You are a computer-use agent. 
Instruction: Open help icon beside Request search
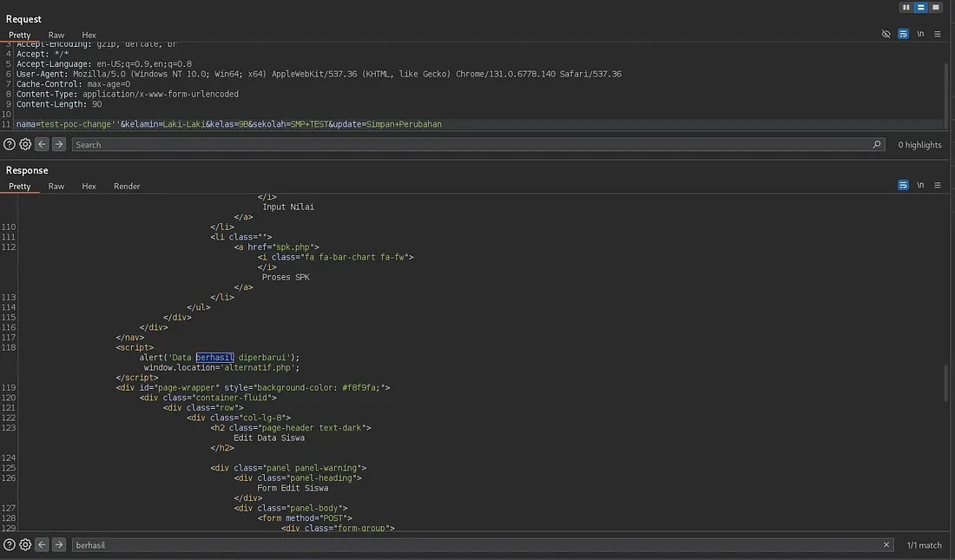(x=10, y=144)
